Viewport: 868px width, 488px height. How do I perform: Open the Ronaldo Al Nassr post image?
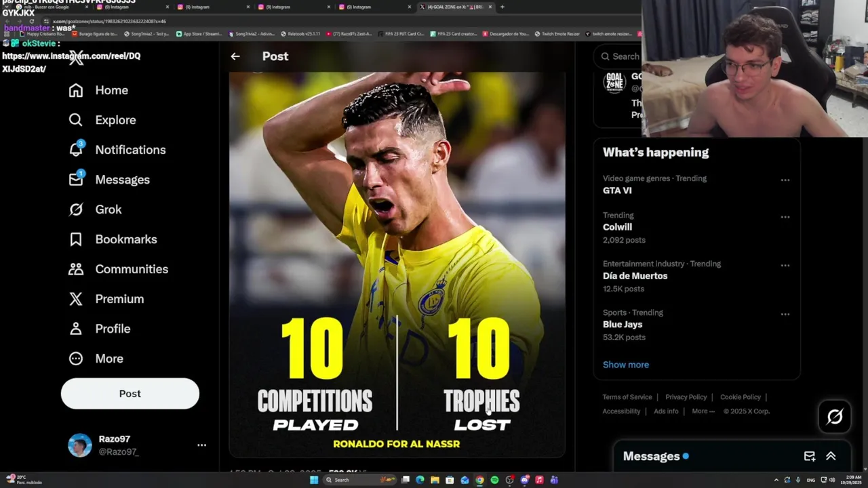[x=397, y=264]
